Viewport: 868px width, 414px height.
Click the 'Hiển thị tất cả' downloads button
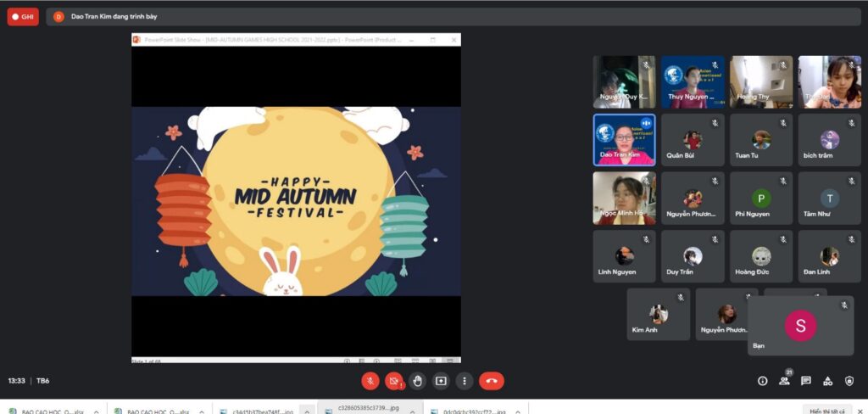(x=827, y=411)
